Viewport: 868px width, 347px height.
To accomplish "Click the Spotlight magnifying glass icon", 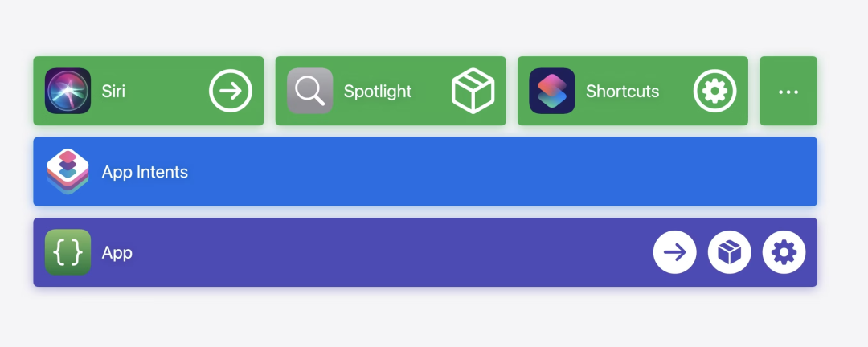I will coord(309,91).
